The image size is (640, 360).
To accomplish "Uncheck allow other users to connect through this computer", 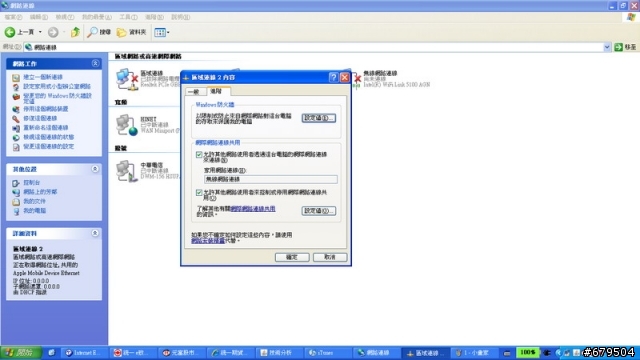I will pos(199,155).
